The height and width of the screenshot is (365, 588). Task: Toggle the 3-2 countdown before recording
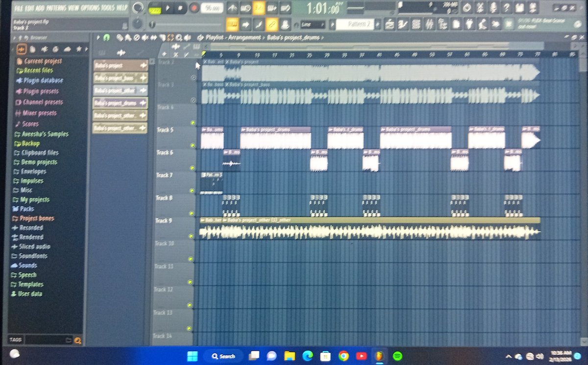pos(259,8)
